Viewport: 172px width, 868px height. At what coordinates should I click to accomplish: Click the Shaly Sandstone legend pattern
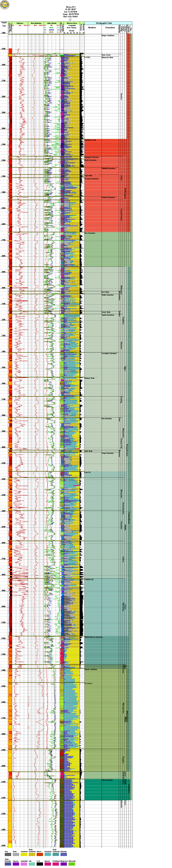pyautogui.click(x=32, y=854)
